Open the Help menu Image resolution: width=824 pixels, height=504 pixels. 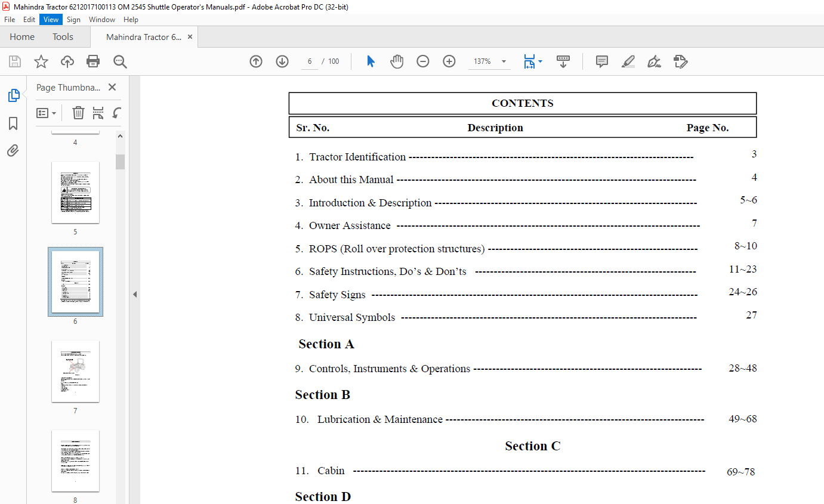tap(131, 20)
